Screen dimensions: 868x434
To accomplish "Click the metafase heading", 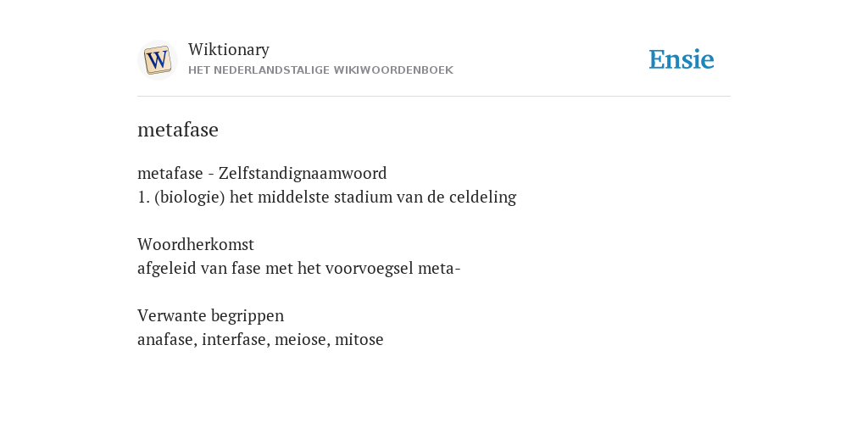I will coord(178,130).
